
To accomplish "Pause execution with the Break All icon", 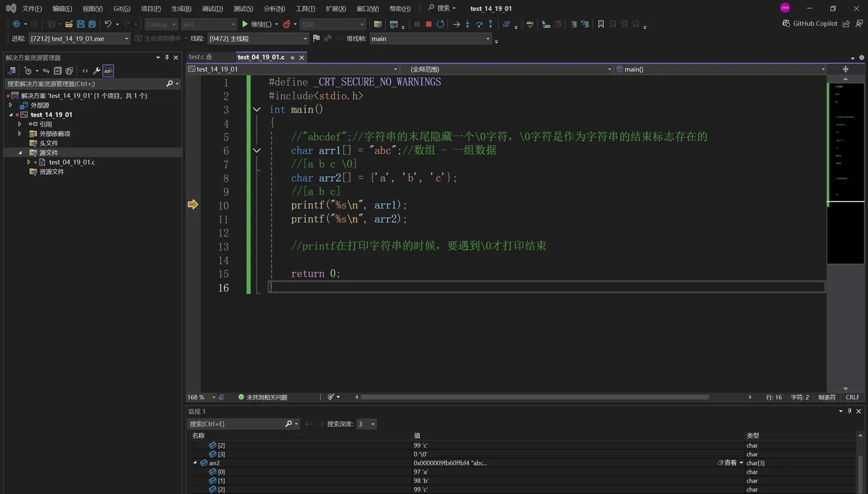I will pos(417,24).
